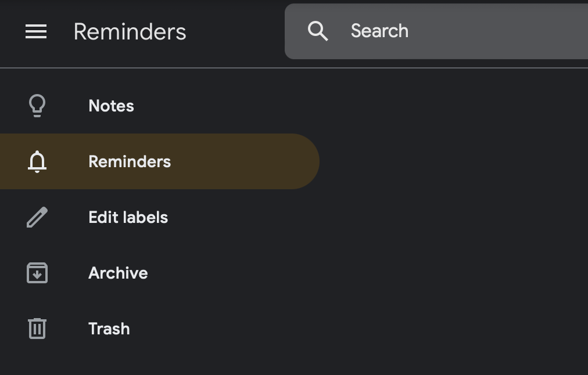Viewport: 588px width, 375px height.
Task: Click the Search placeholder text
Action: pos(379,31)
